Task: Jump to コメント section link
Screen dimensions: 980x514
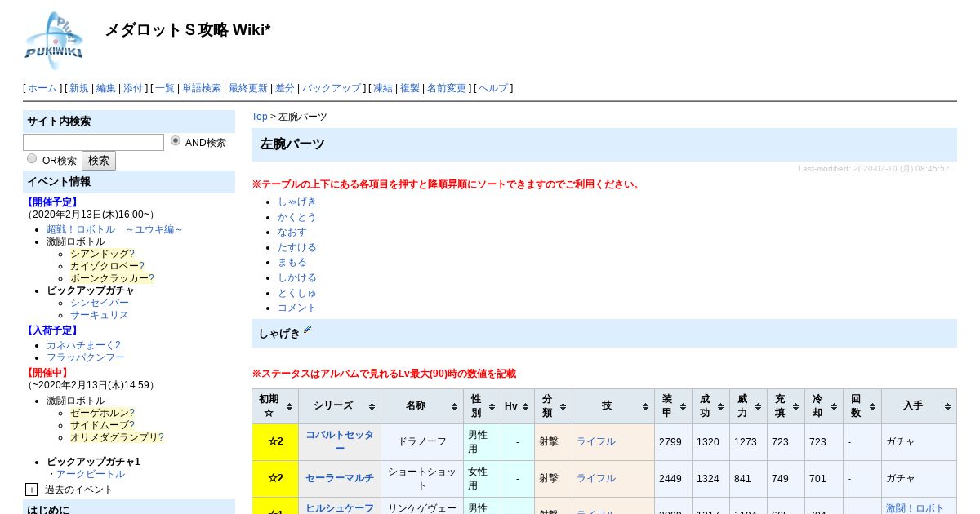Action: (297, 308)
